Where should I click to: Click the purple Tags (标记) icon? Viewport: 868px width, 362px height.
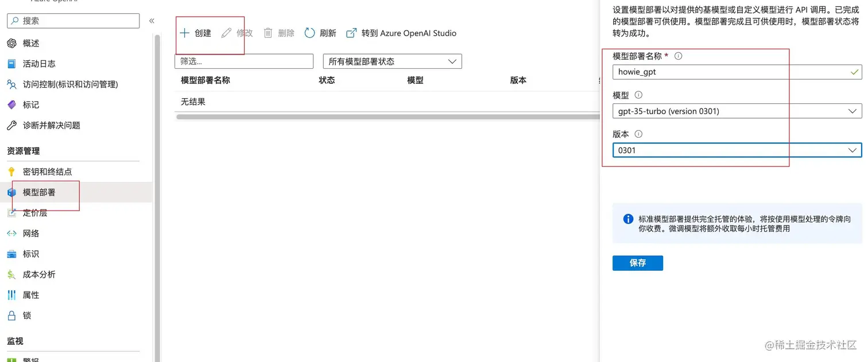tap(11, 105)
